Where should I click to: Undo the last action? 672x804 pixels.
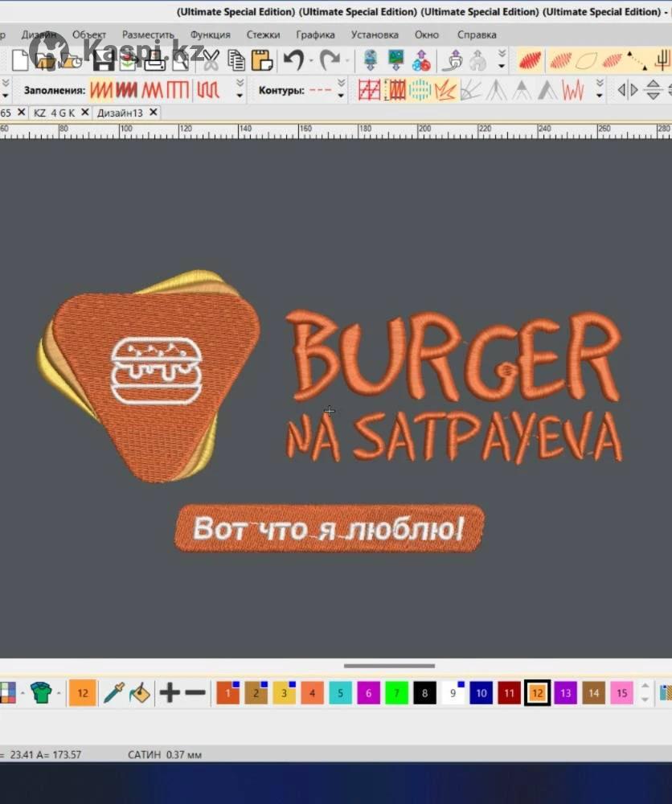click(293, 60)
